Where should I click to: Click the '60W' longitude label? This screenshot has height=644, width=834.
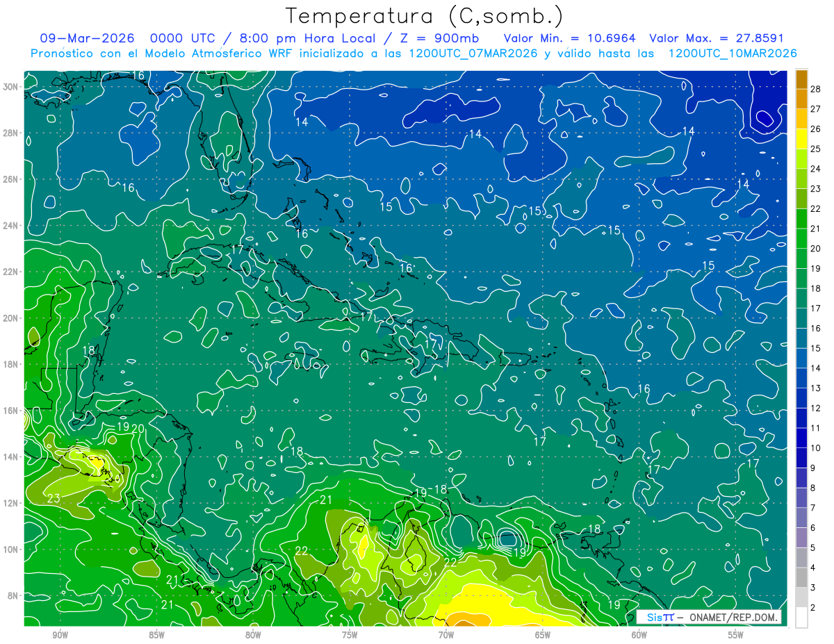[639, 635]
